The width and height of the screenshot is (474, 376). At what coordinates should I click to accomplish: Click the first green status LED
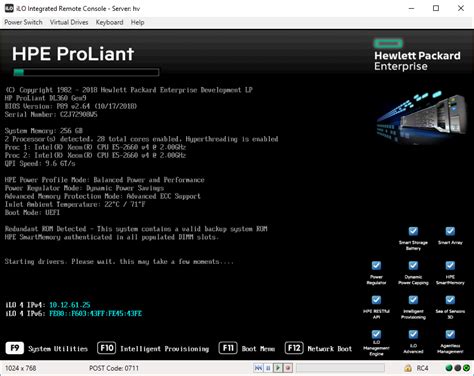pyautogui.click(x=449, y=368)
